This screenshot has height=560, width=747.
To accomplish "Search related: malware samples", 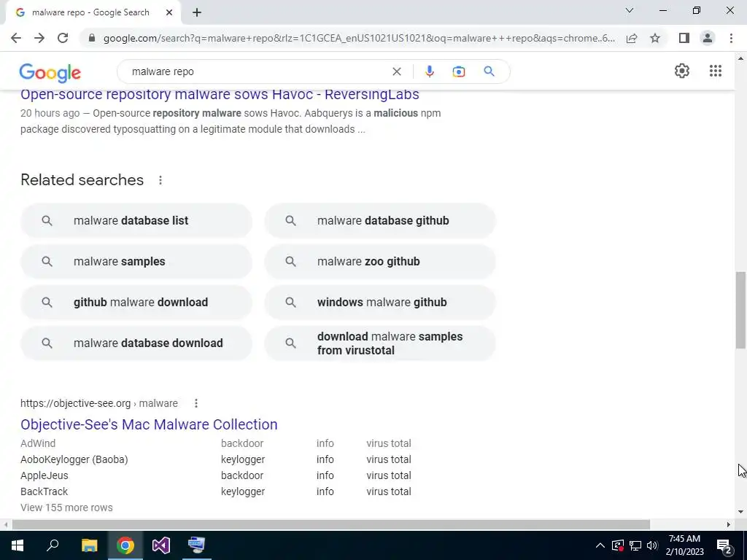I will [x=136, y=262].
